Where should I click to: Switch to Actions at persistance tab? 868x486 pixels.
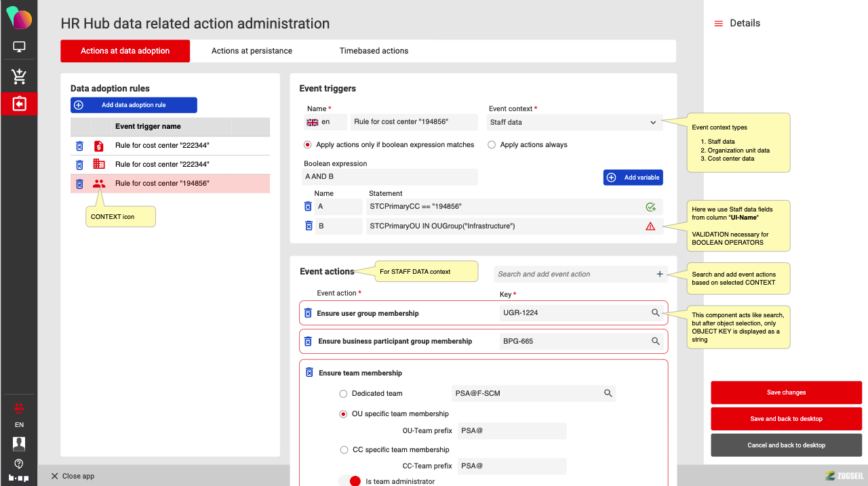tap(252, 51)
